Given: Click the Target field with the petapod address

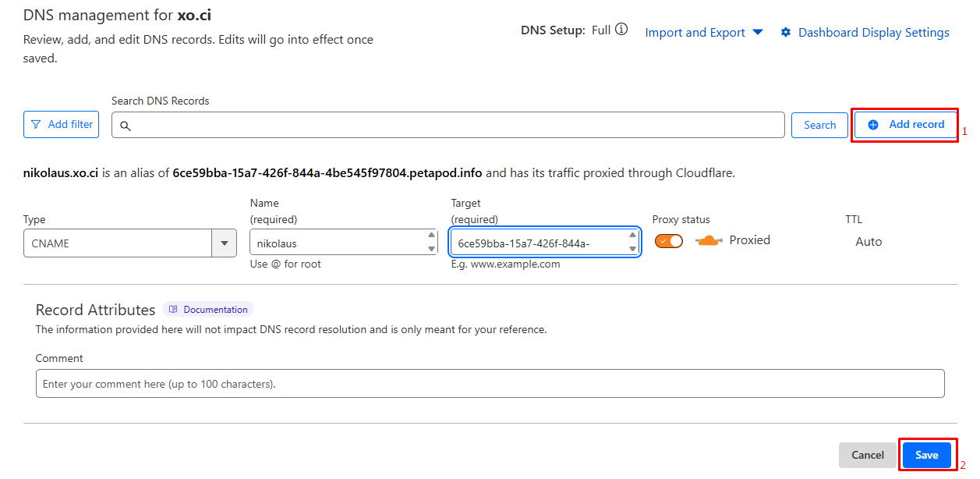Looking at the screenshot, I should [x=538, y=243].
